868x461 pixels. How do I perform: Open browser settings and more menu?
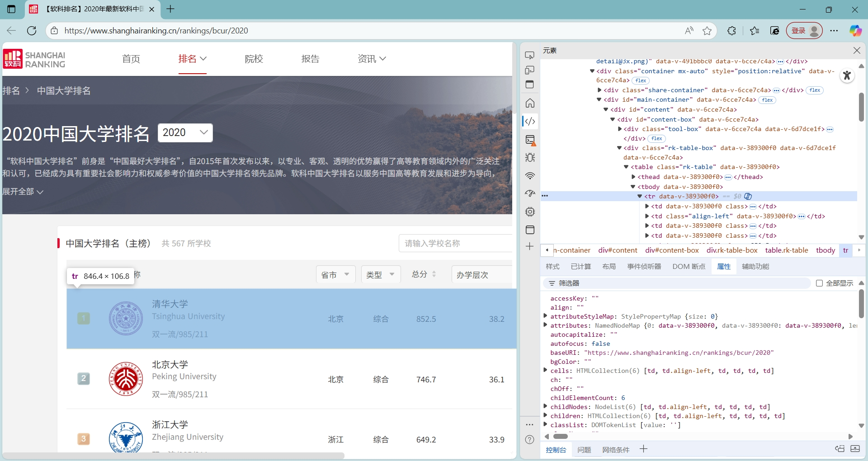point(834,31)
